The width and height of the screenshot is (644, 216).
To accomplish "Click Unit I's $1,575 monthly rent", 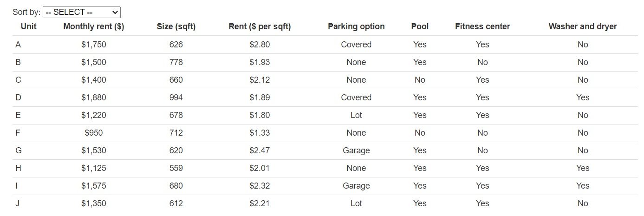I will click(x=94, y=186).
